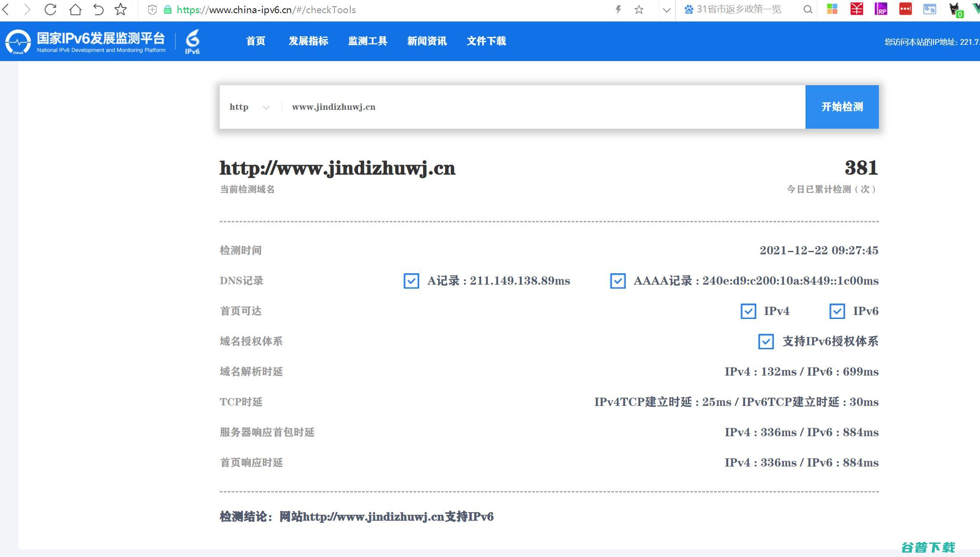This screenshot has height=557, width=980.
Task: Toggle the AAAA记录 checkbox
Action: pyautogui.click(x=618, y=281)
